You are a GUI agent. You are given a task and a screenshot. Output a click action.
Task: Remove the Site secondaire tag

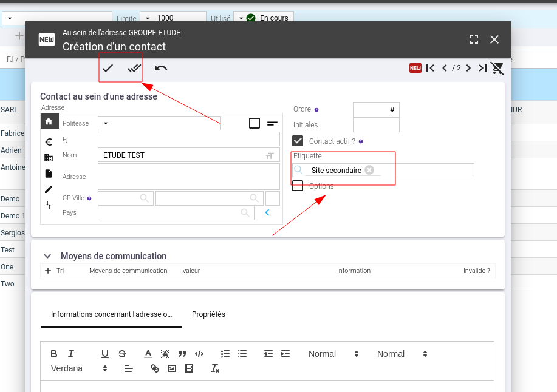click(x=369, y=170)
